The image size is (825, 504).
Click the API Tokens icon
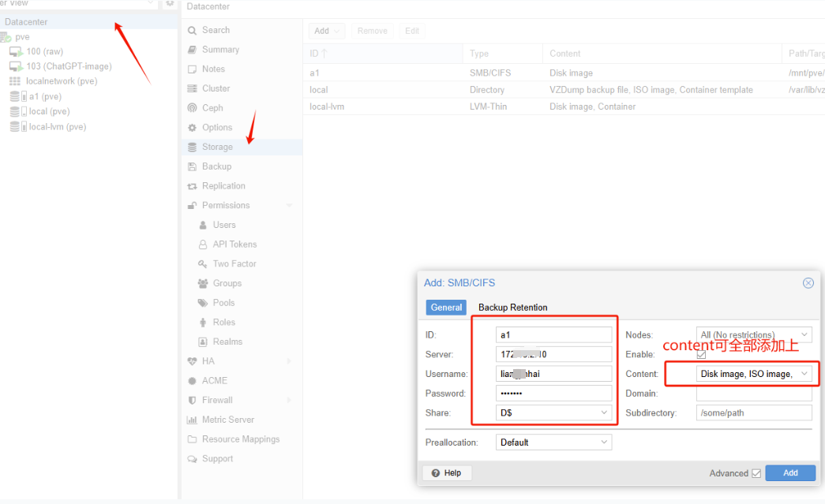pyautogui.click(x=203, y=245)
